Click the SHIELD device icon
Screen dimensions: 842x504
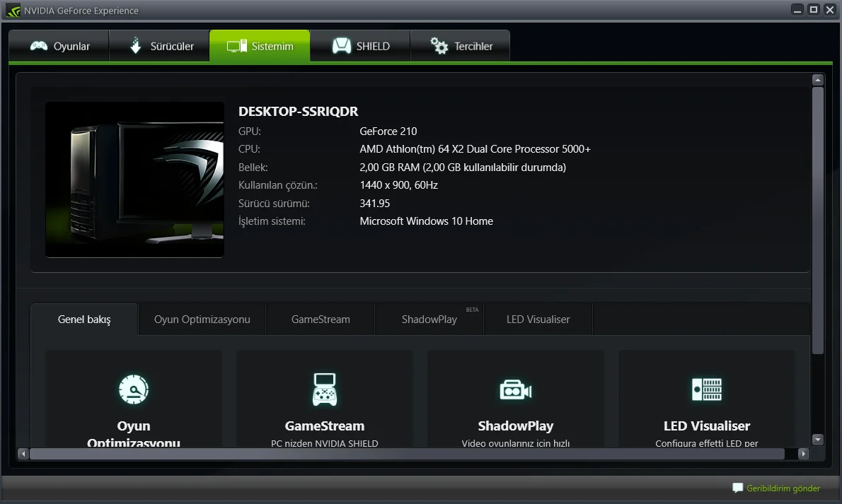pyautogui.click(x=342, y=46)
